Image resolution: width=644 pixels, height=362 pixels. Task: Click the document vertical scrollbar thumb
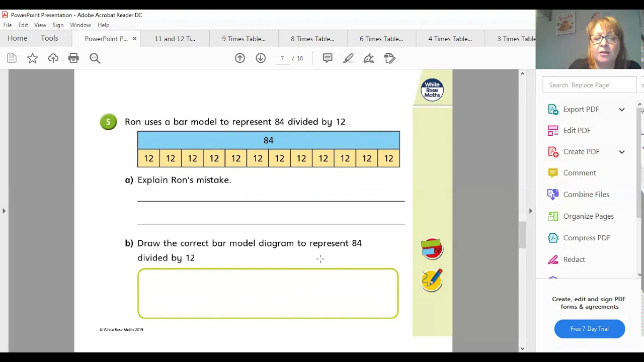pos(522,235)
